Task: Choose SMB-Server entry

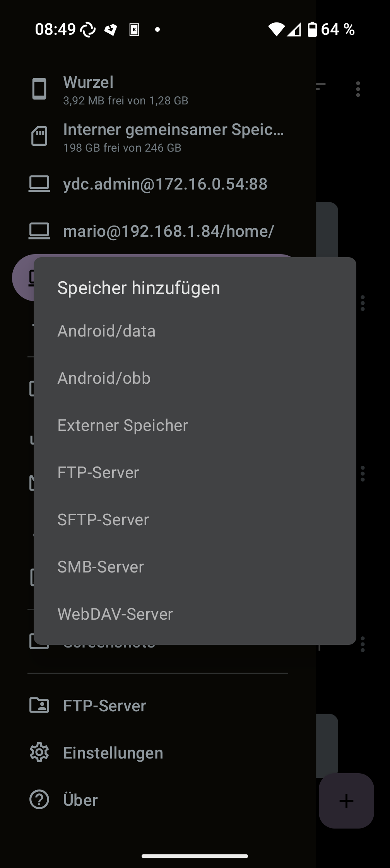Action: coord(195,567)
